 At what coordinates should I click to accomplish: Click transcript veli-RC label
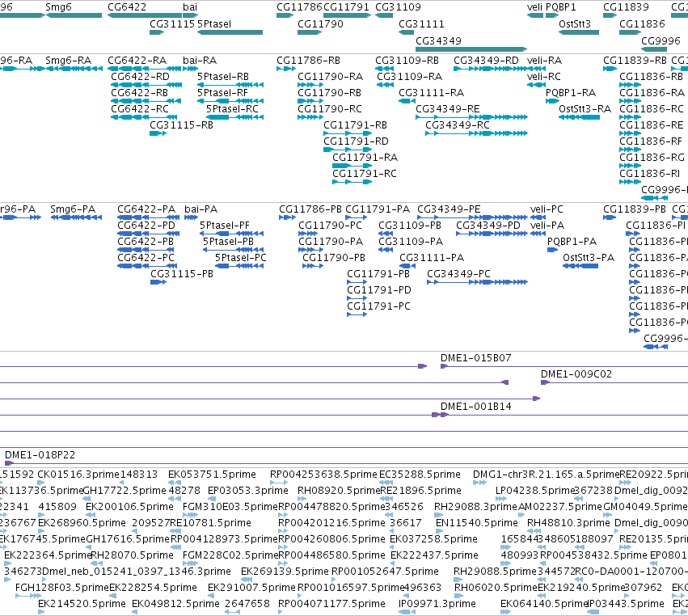[x=544, y=77]
